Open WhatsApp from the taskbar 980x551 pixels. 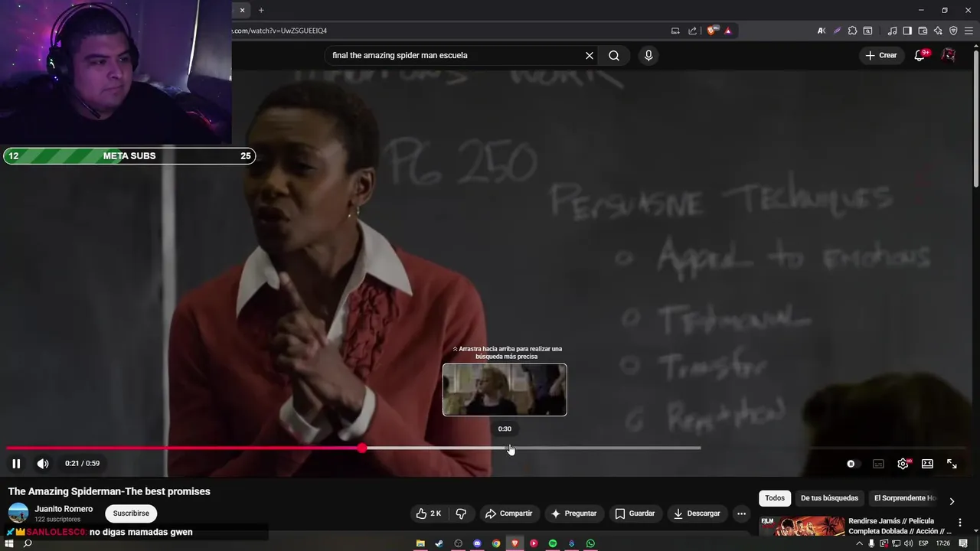590,543
